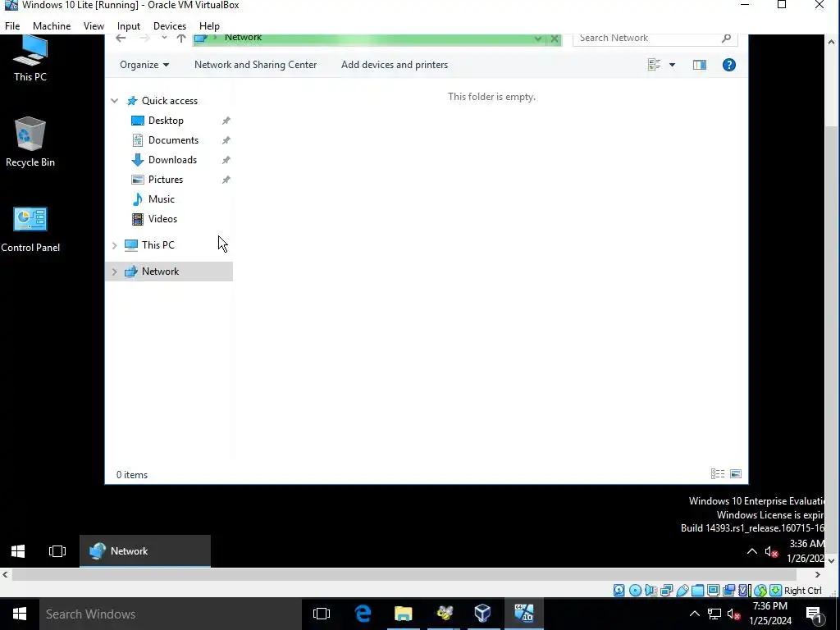The image size is (840, 630).
Task: Select Desktop in Quick access
Action: click(166, 121)
